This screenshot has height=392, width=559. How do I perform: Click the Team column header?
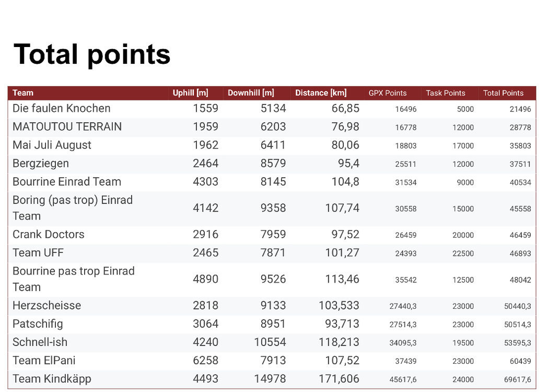coord(23,93)
